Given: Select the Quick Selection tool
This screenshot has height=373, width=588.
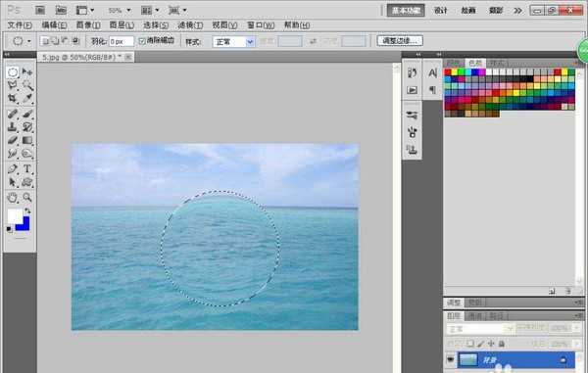Looking at the screenshot, I should (x=27, y=85).
